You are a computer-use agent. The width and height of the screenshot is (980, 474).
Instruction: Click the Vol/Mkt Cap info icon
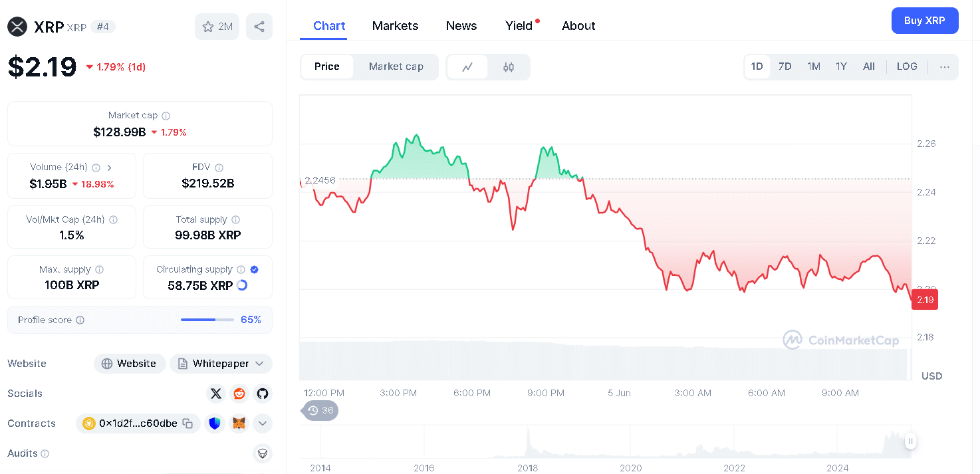tap(113, 219)
